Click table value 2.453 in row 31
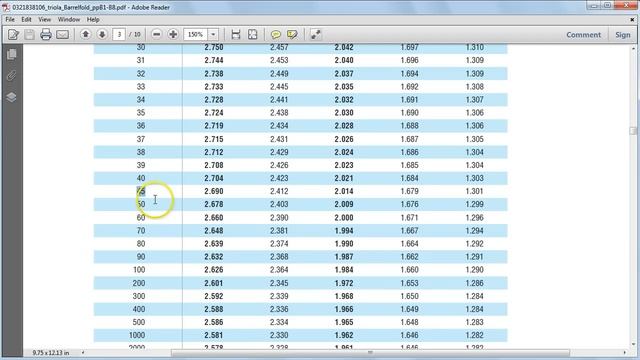Image resolution: width=640 pixels, height=360 pixels. click(x=279, y=60)
